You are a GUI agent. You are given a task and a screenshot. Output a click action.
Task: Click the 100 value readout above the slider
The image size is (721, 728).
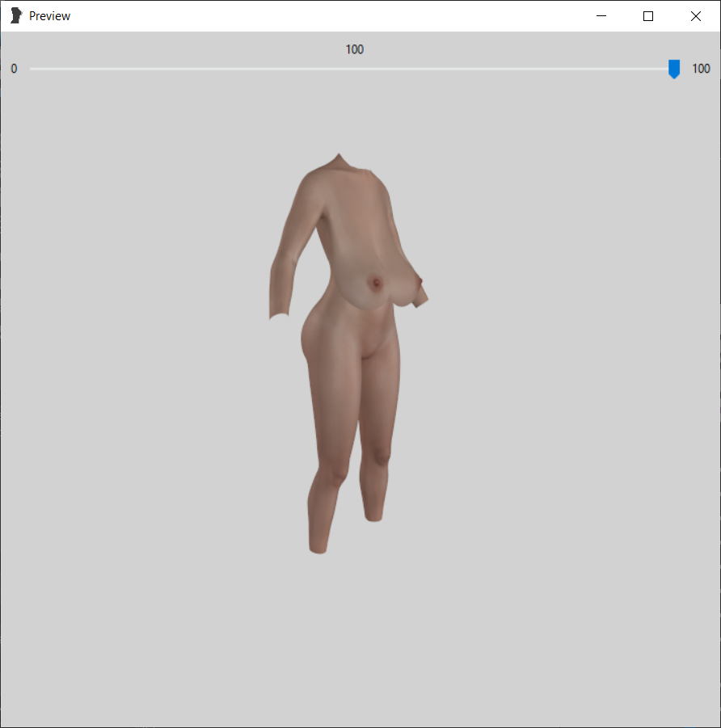click(x=355, y=49)
